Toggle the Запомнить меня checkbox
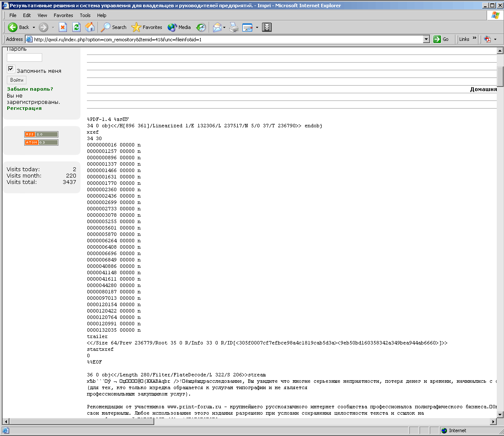The height and width of the screenshot is (436, 504). pyautogui.click(x=11, y=69)
